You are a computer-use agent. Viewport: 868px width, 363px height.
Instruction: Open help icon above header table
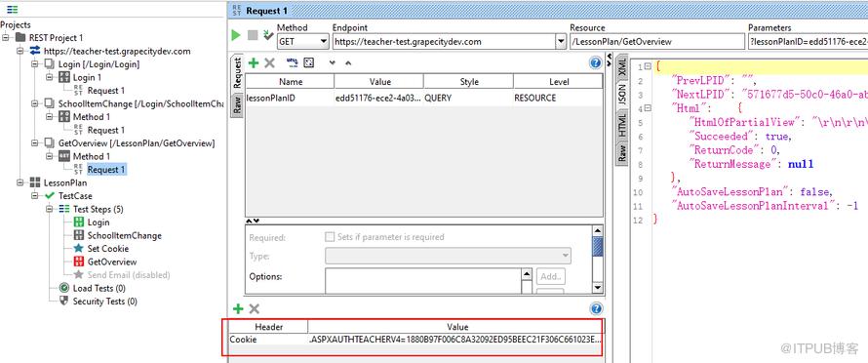click(x=596, y=308)
